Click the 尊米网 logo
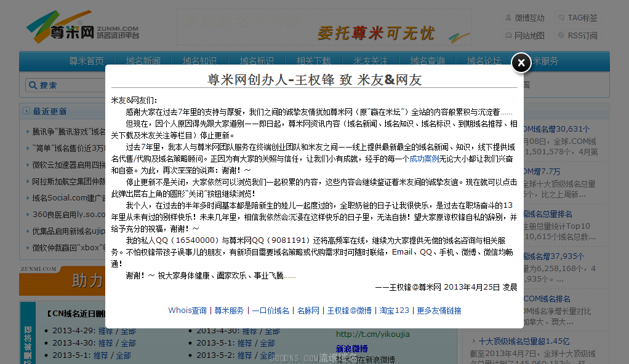The image size is (629, 364). (82, 27)
